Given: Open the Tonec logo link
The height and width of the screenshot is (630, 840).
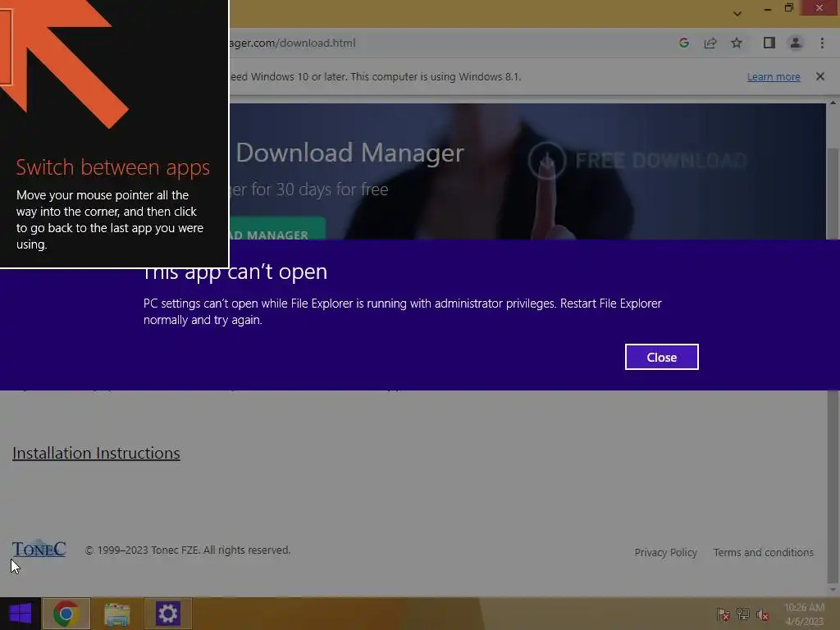Looking at the screenshot, I should click(39, 549).
